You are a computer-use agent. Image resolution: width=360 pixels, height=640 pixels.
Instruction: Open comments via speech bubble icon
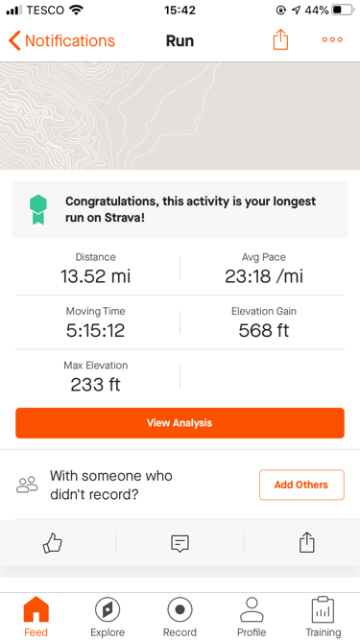tap(180, 544)
